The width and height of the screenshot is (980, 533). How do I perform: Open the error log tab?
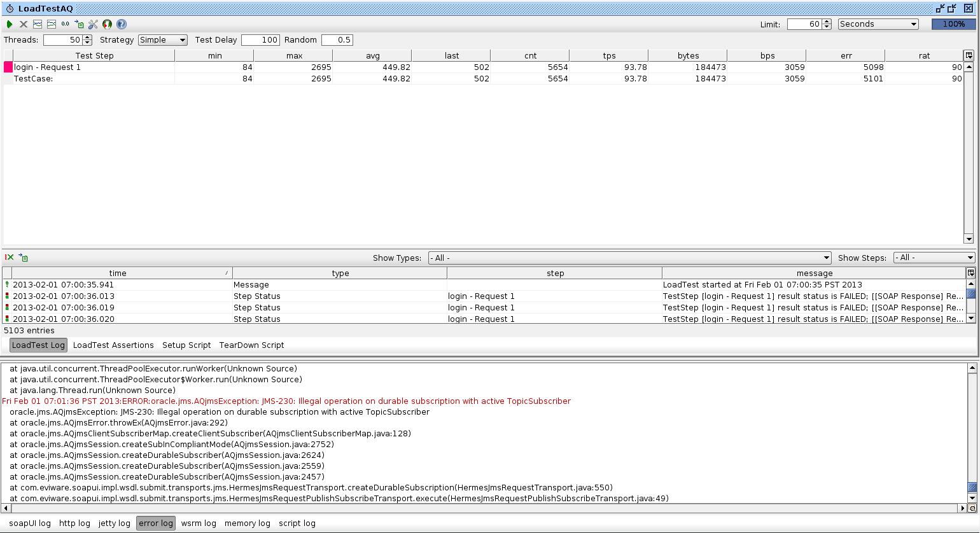155,523
